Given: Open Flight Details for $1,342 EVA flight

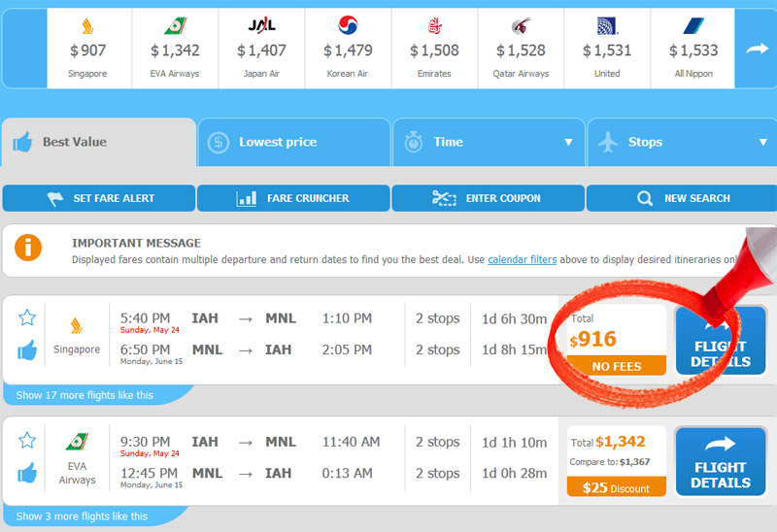Looking at the screenshot, I should pyautogui.click(x=721, y=462).
